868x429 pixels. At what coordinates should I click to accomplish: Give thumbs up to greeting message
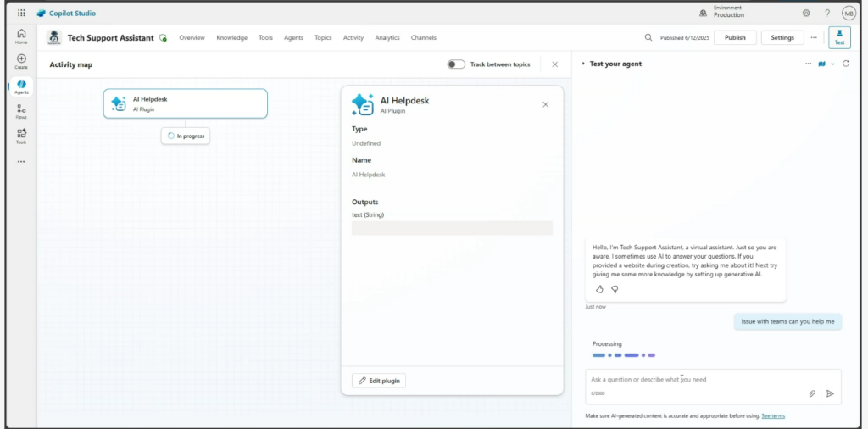point(599,289)
